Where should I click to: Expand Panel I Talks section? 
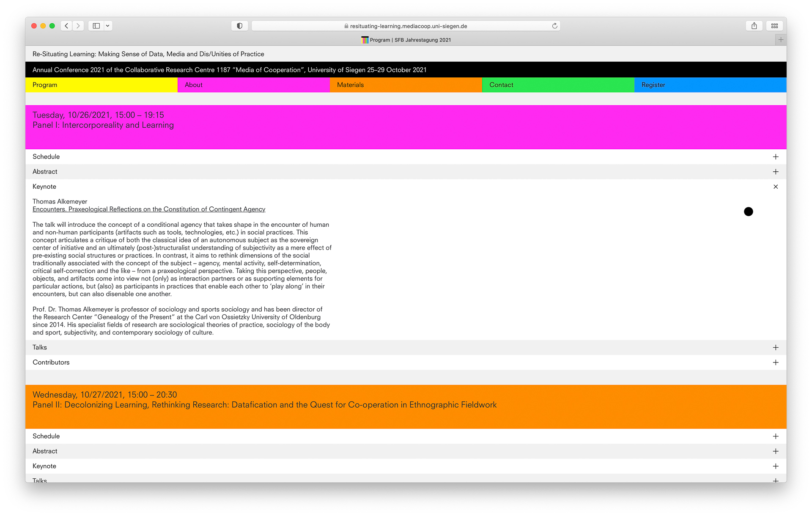coord(406,348)
